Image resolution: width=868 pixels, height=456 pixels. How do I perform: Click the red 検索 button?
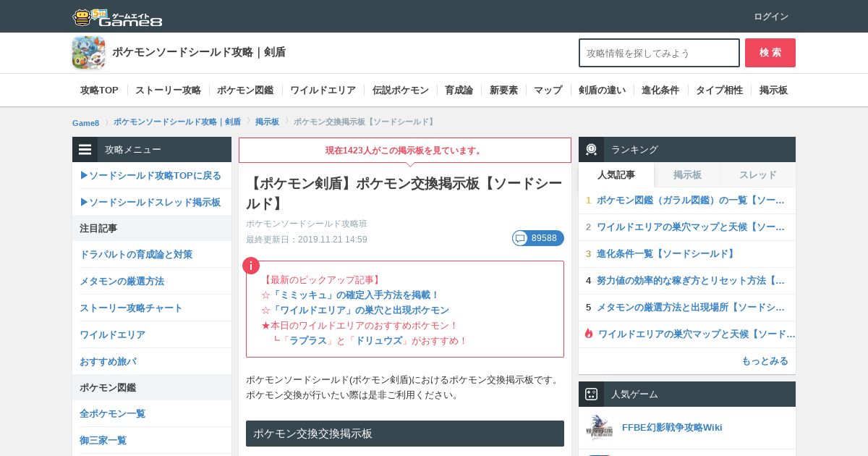pos(770,53)
